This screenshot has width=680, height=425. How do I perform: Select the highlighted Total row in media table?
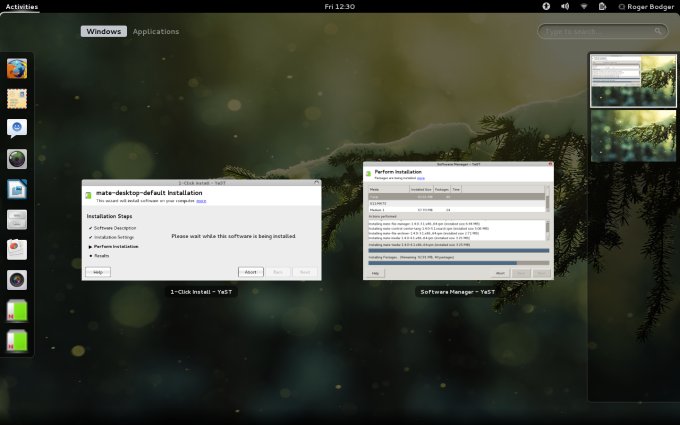(456, 196)
